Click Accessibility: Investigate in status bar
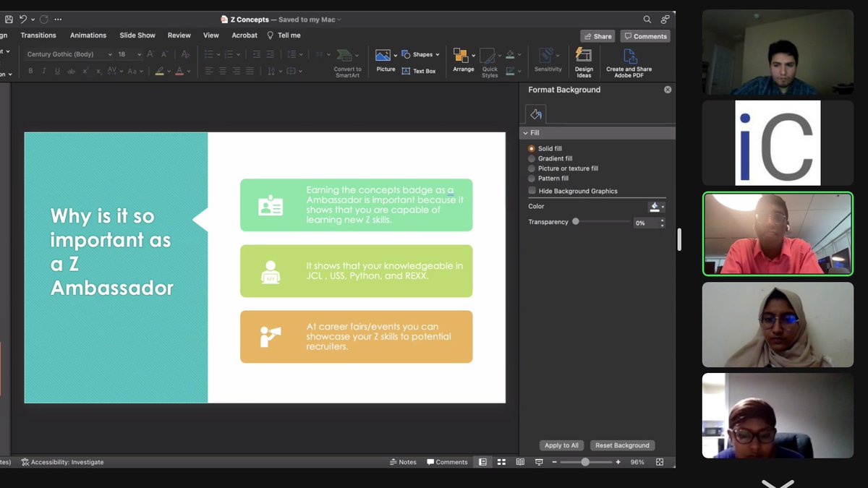Viewport: 868px width, 488px height. (62, 462)
